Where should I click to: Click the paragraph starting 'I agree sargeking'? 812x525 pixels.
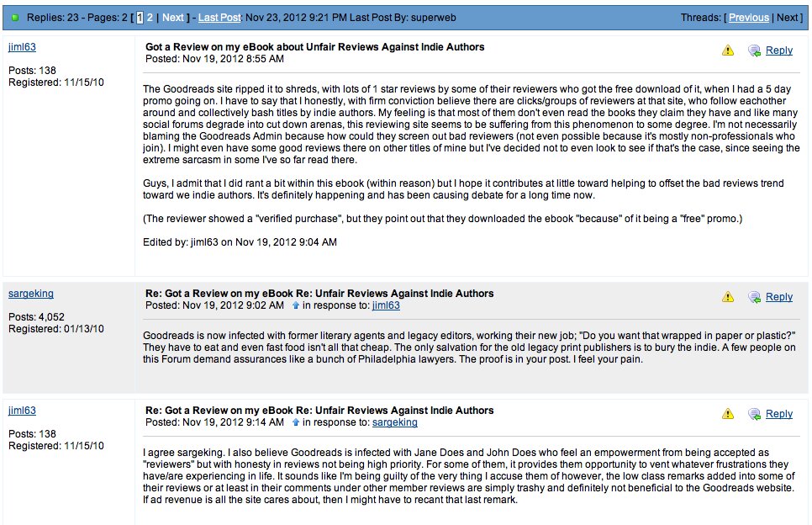click(x=469, y=476)
